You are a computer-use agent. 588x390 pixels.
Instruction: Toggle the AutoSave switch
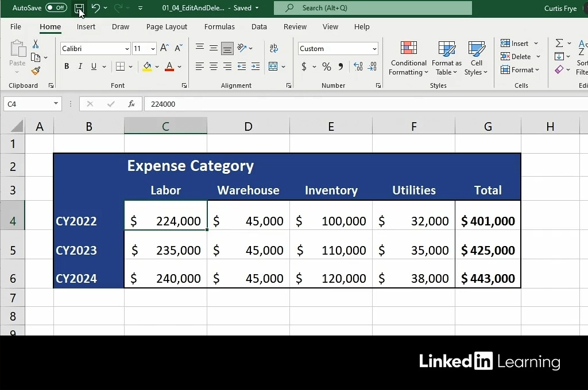coord(56,8)
